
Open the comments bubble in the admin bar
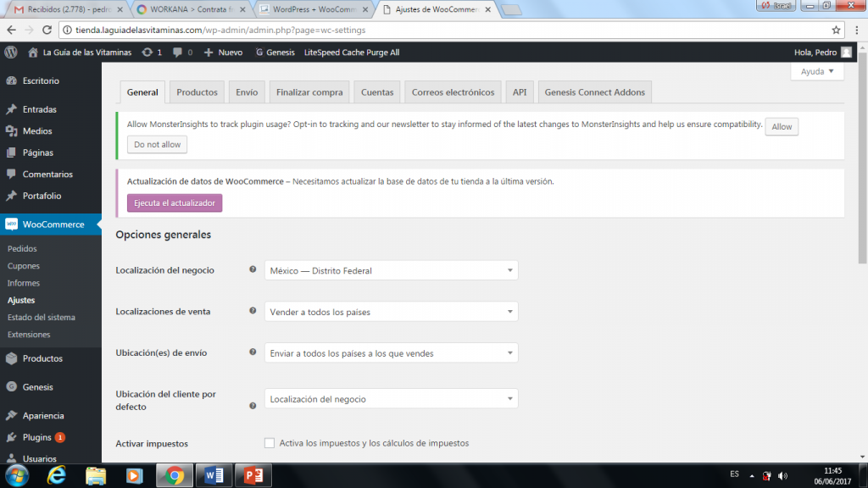(177, 52)
